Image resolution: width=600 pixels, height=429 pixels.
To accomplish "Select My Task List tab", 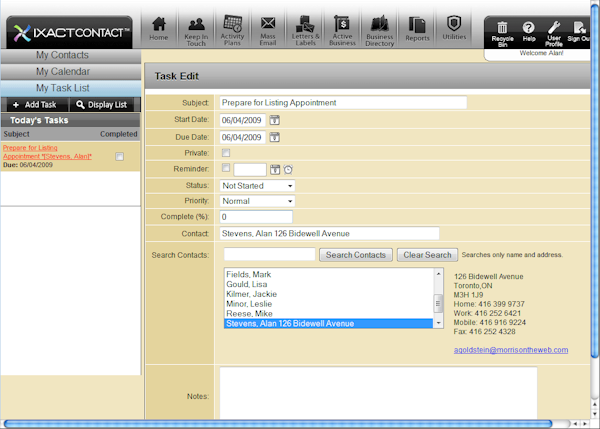I will tap(71, 88).
